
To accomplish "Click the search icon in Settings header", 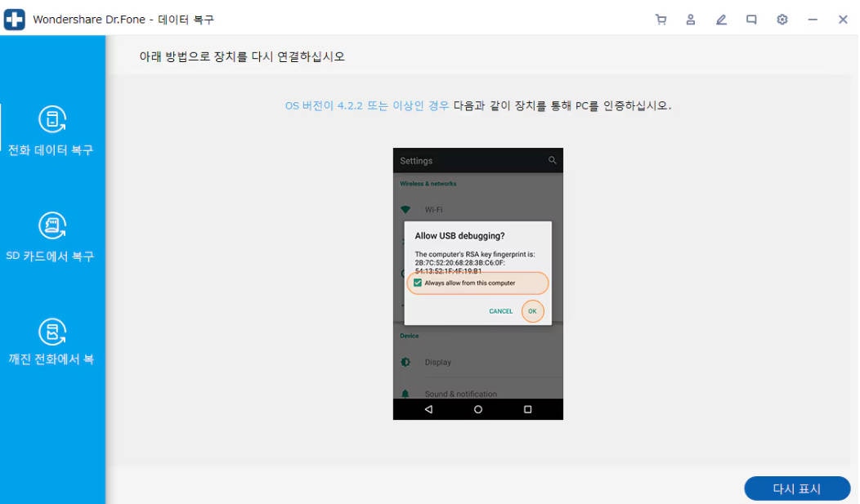I will click(x=553, y=160).
